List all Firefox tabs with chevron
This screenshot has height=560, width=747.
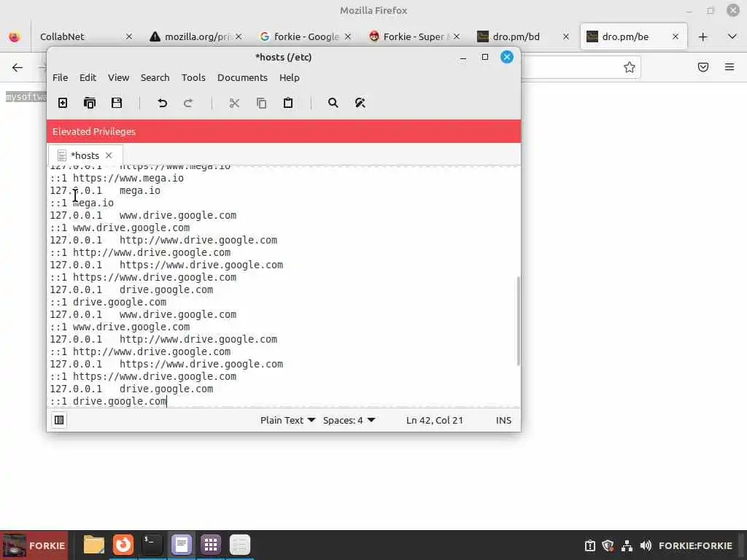[x=732, y=36]
